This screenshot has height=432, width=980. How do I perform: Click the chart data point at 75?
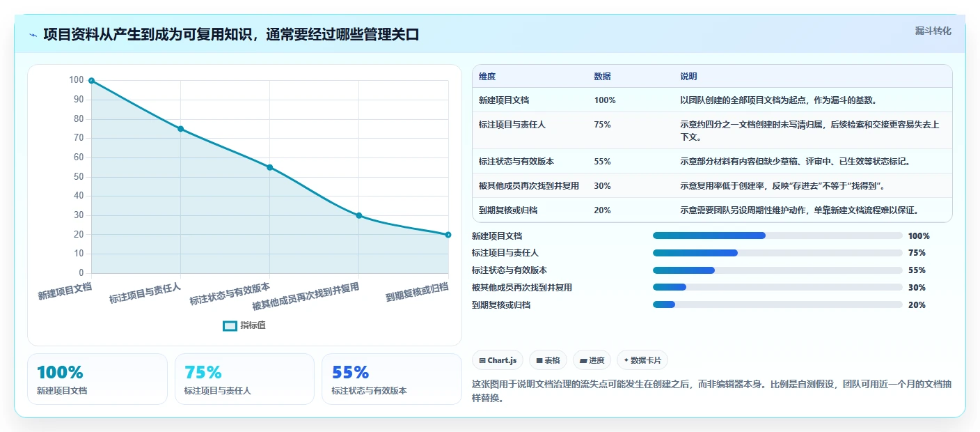click(x=180, y=129)
